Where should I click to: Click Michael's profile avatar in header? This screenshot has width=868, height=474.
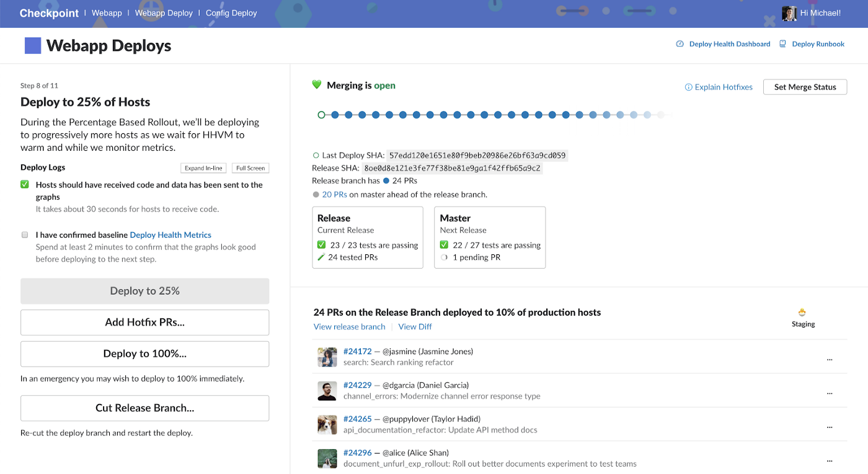coord(789,13)
